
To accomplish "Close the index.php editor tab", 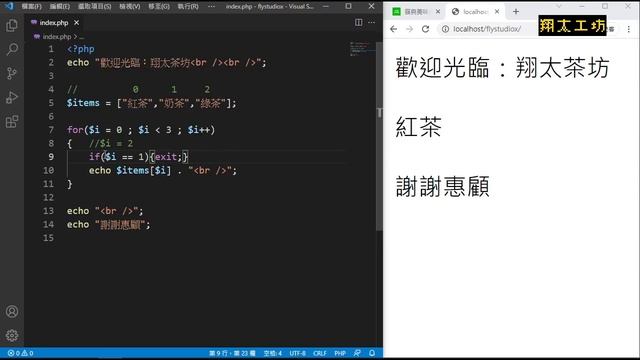I will point(76,23).
